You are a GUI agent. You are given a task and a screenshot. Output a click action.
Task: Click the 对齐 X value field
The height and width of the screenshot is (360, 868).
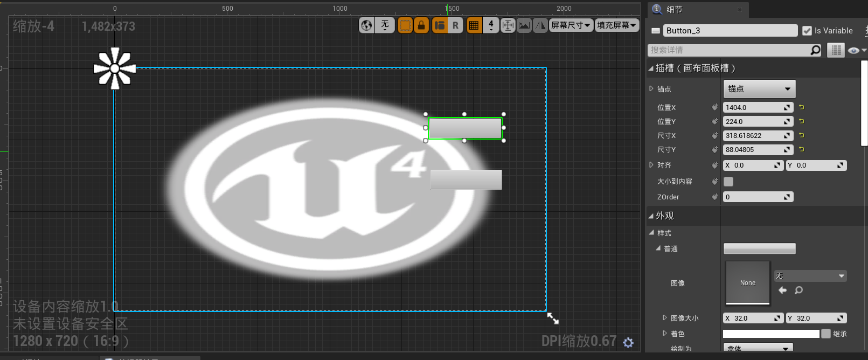tap(754, 165)
